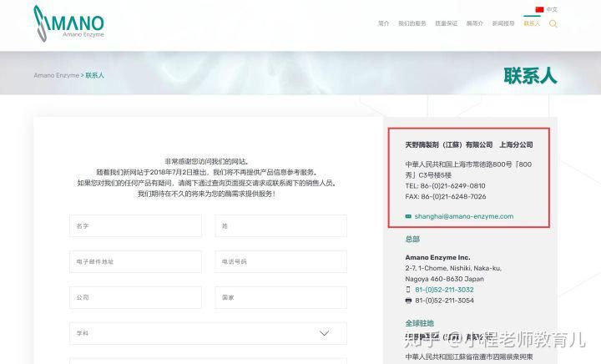Open the 酶简介 menu item
The image size is (601, 364).
[474, 23]
